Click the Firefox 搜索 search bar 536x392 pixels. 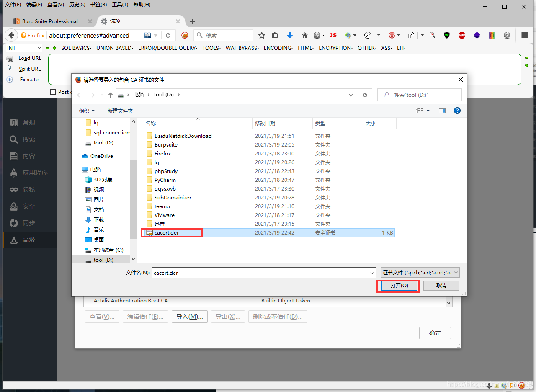[223, 36]
